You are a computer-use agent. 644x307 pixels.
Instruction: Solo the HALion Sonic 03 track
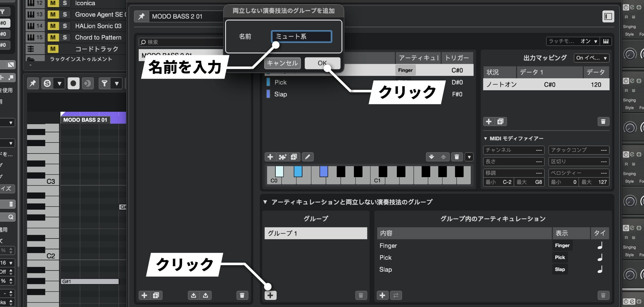tap(65, 26)
